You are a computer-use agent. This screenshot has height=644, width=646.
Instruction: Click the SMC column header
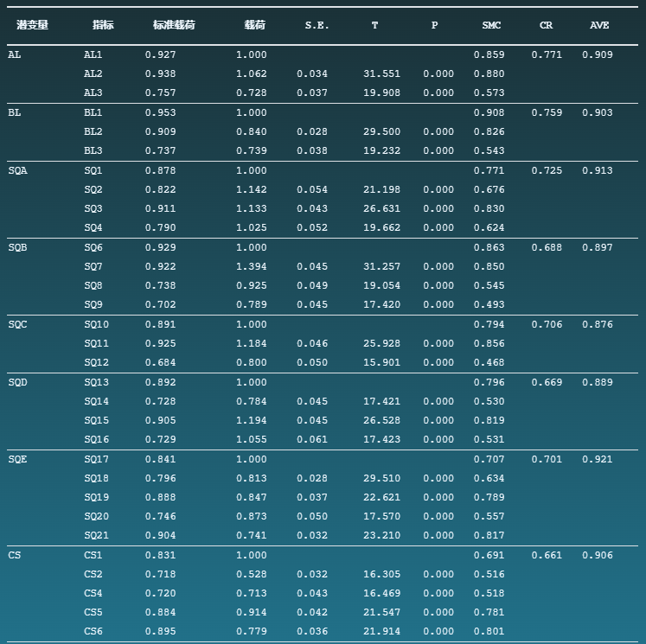point(491,25)
